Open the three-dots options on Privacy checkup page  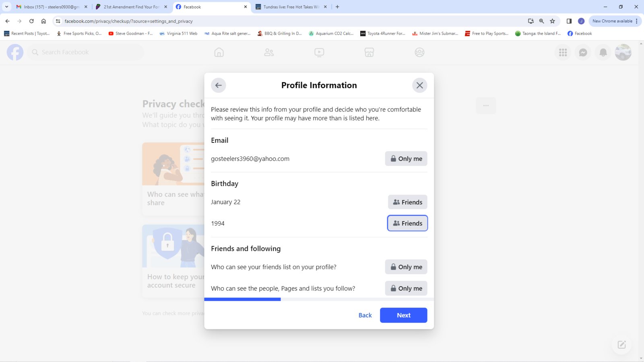486,105
